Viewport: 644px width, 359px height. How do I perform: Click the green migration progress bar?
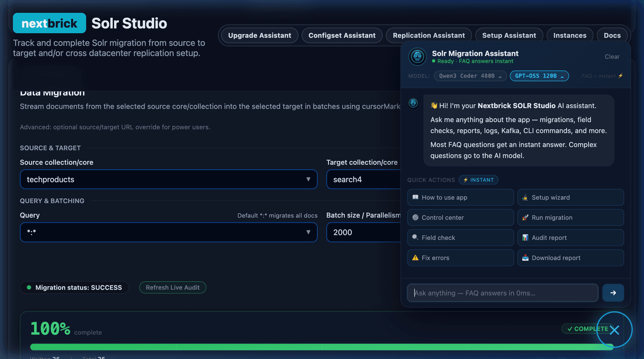pyautogui.click(x=322, y=347)
